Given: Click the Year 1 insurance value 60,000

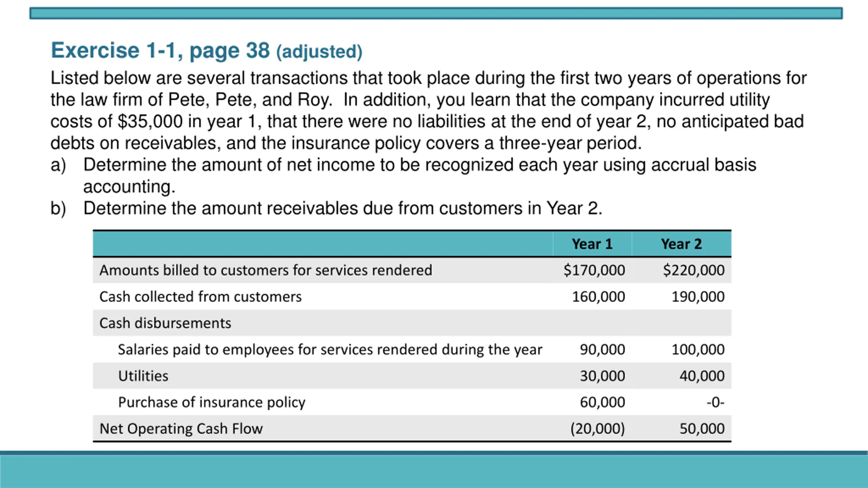Looking at the screenshot, I should (603, 402).
